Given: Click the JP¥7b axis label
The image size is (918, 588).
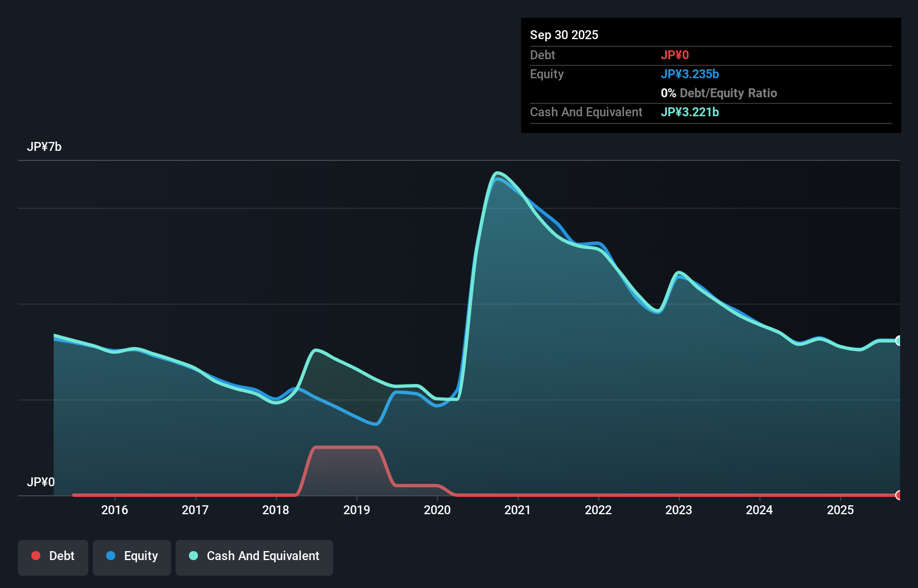Looking at the screenshot, I should (x=45, y=146).
